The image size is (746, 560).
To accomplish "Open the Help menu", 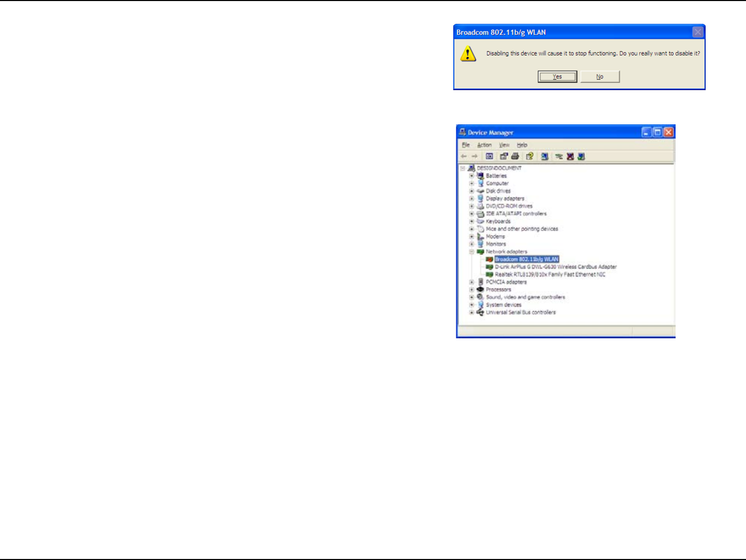I will click(522, 145).
